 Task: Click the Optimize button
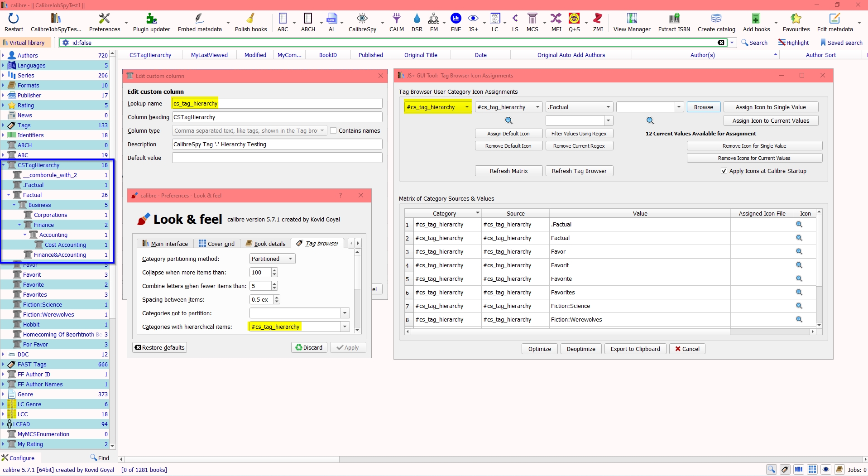click(539, 349)
